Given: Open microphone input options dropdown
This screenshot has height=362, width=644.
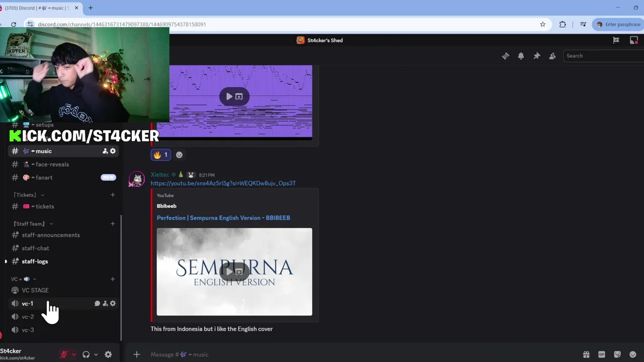Looking at the screenshot, I should pos(73,354).
